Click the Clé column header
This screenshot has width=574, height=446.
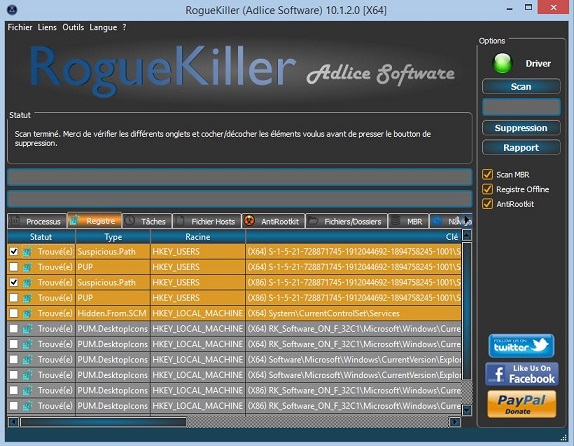[353, 237]
